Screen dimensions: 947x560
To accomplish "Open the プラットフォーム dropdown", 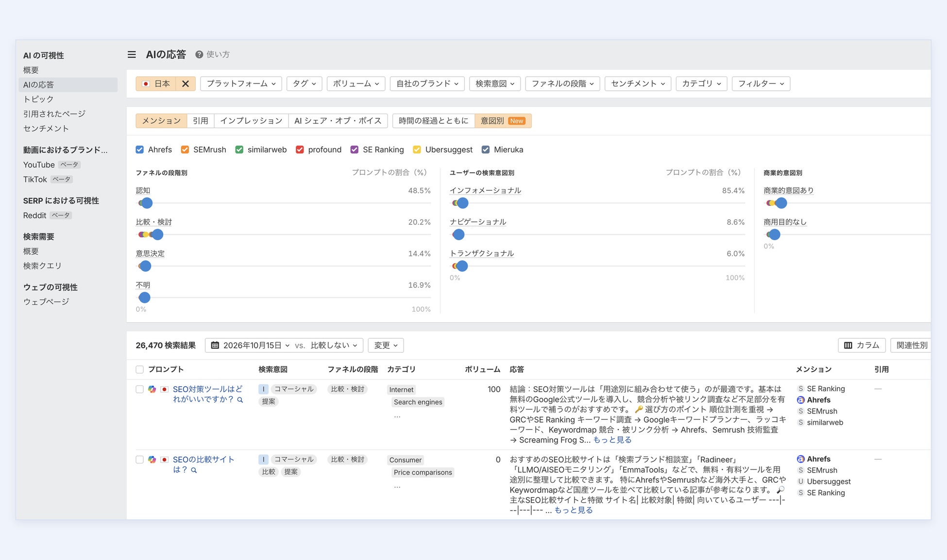I will (x=241, y=83).
